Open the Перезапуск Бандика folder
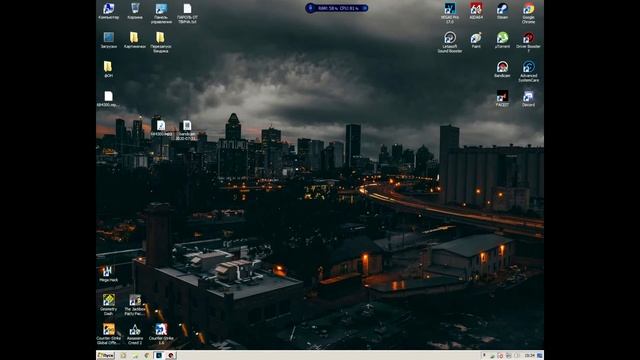The image size is (640, 360). [x=161, y=42]
